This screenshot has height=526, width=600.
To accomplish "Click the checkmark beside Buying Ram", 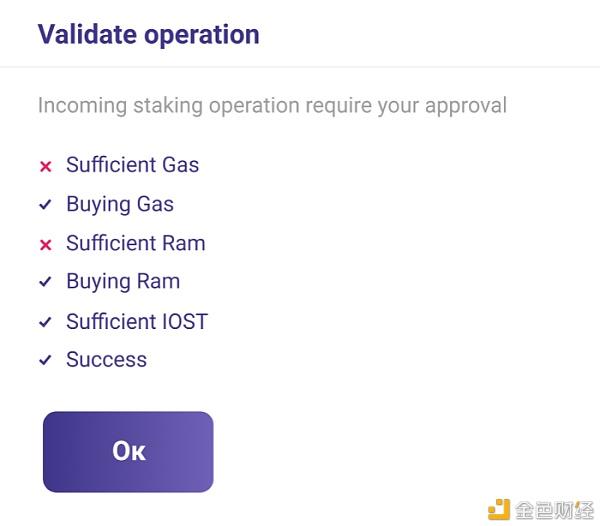I will pos(45,283).
